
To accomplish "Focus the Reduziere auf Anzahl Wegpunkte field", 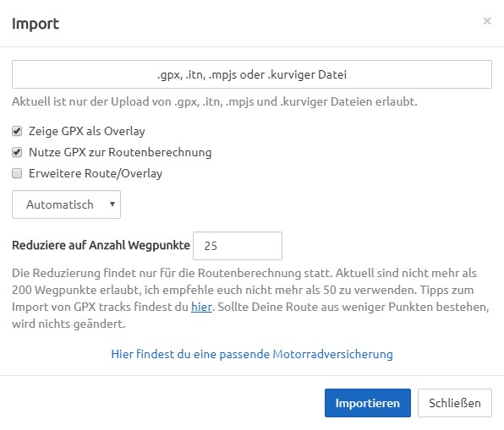I will pos(238,246).
